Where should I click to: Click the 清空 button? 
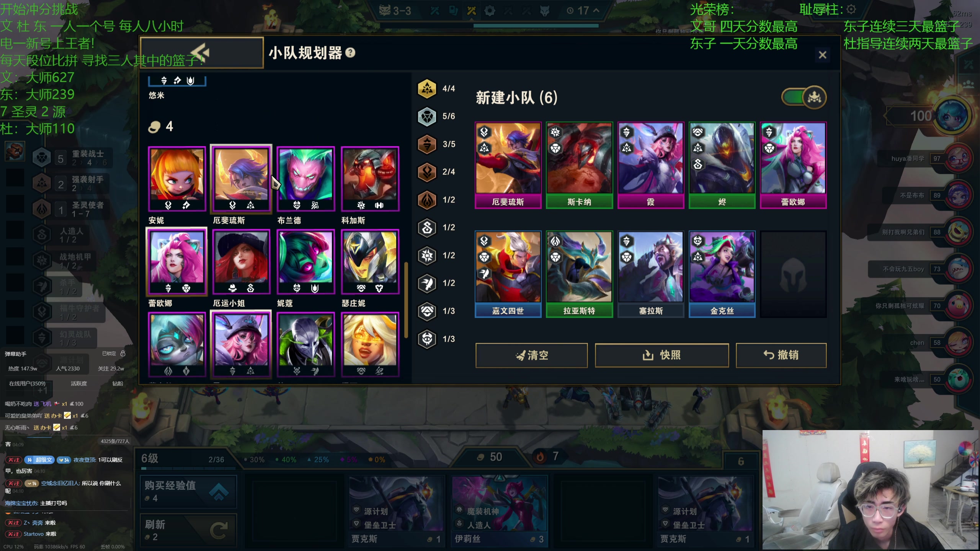point(531,355)
